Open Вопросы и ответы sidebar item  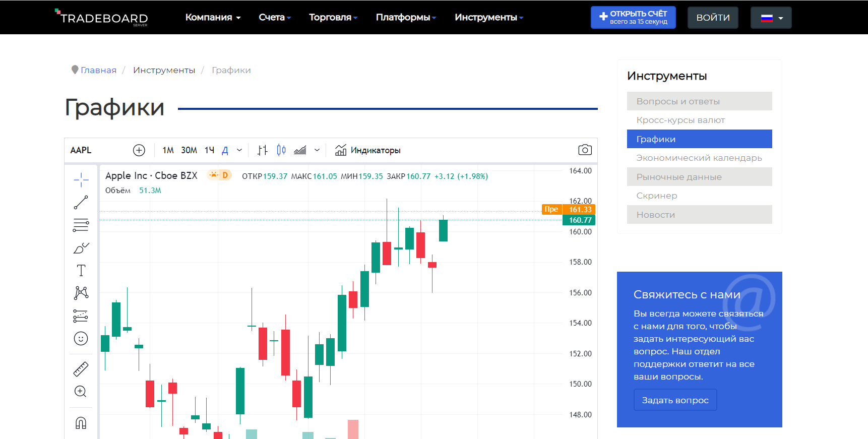pos(700,101)
